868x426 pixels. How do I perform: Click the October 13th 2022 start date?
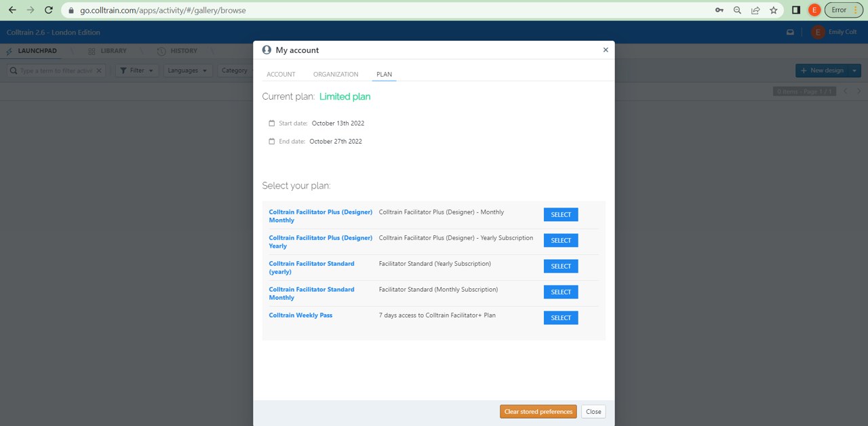(338, 123)
